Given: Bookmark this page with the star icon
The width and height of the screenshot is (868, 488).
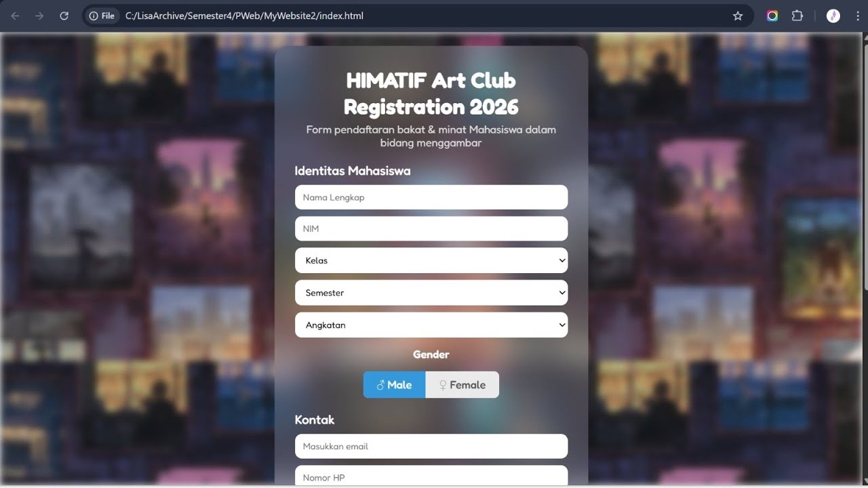Looking at the screenshot, I should click(x=738, y=16).
